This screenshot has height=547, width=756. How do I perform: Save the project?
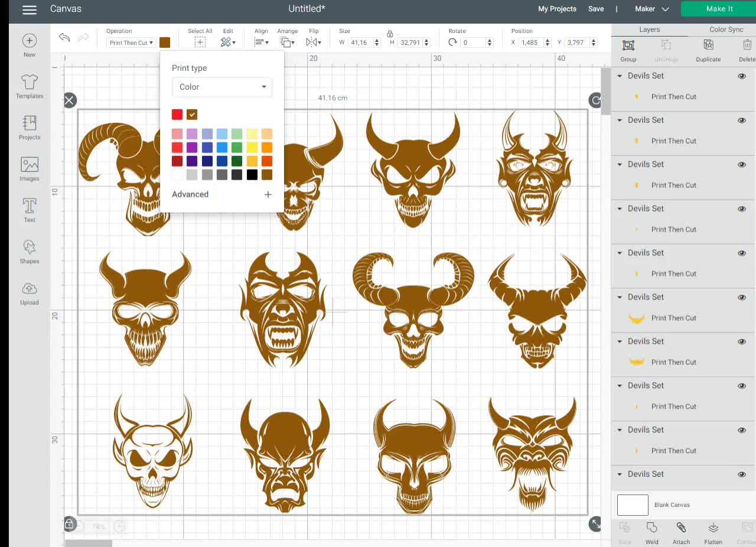point(596,9)
